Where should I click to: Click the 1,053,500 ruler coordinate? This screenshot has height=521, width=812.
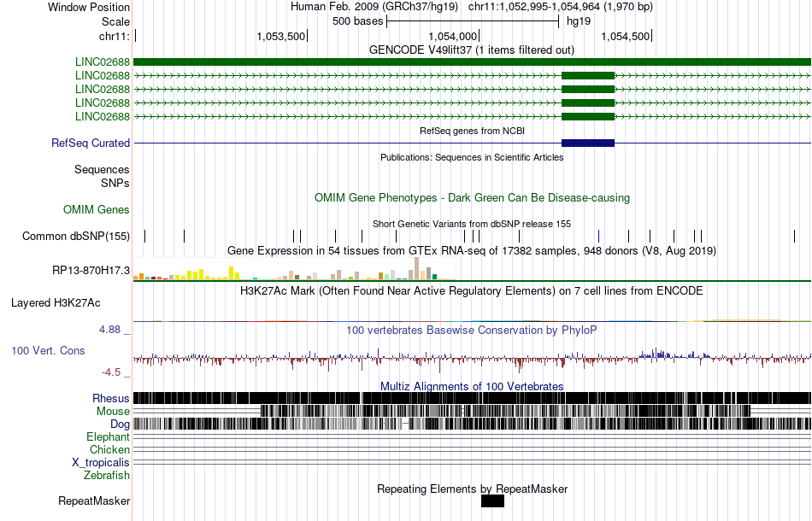280,36
